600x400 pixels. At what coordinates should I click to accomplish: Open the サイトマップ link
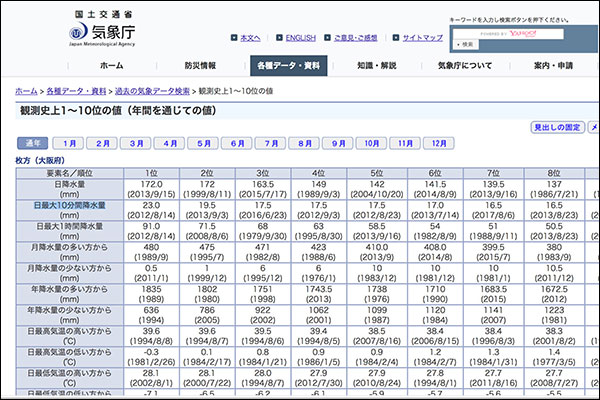point(423,38)
